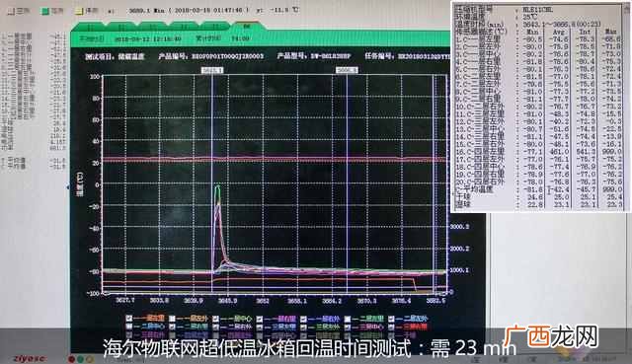
Task: Select row 20.C-四层右外 in statistics popup
Action: pos(538,182)
